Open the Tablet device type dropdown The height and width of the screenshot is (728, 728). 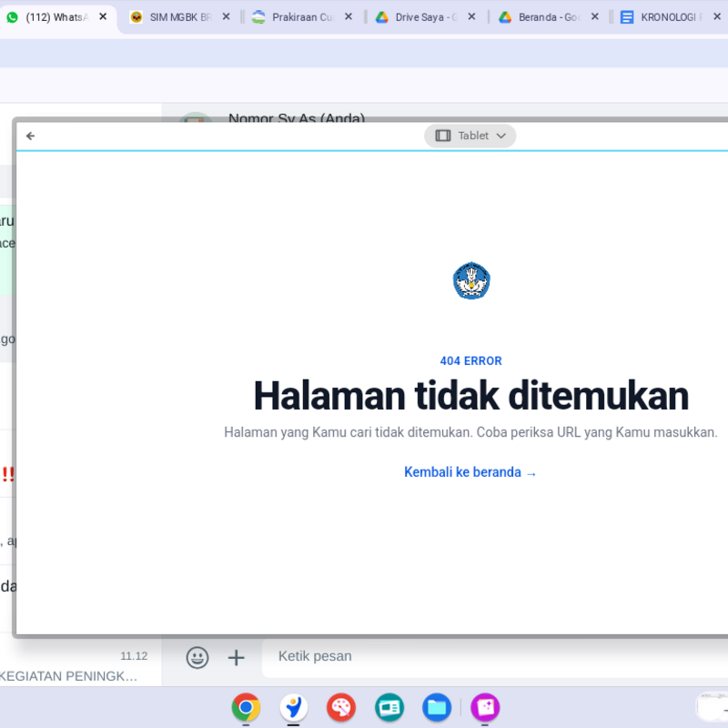tap(470, 135)
